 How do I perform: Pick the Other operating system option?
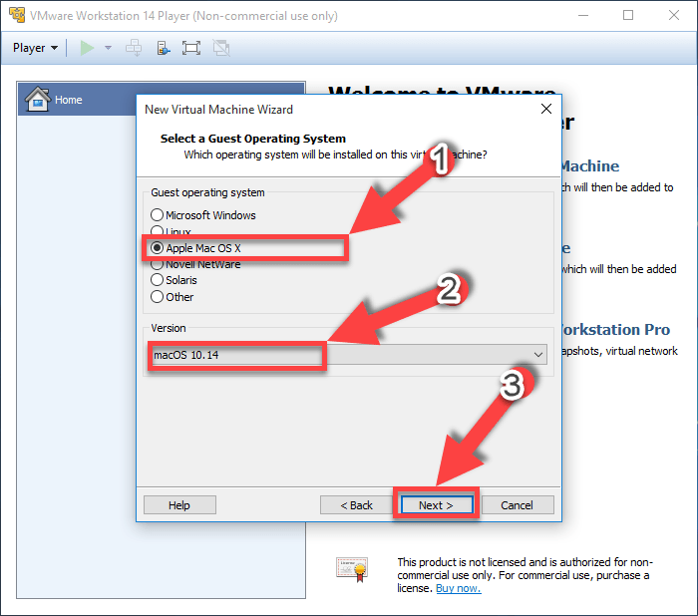tap(157, 297)
